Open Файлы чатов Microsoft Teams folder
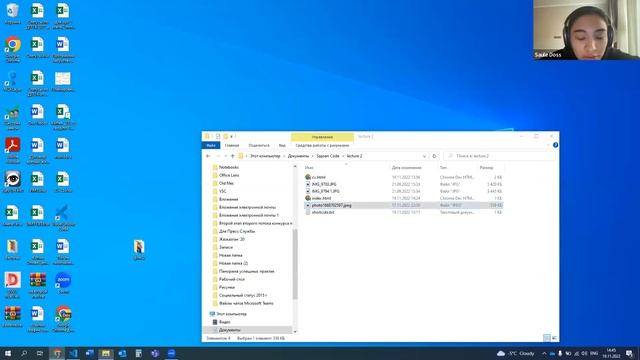This screenshot has height=360, width=640. 246,303
